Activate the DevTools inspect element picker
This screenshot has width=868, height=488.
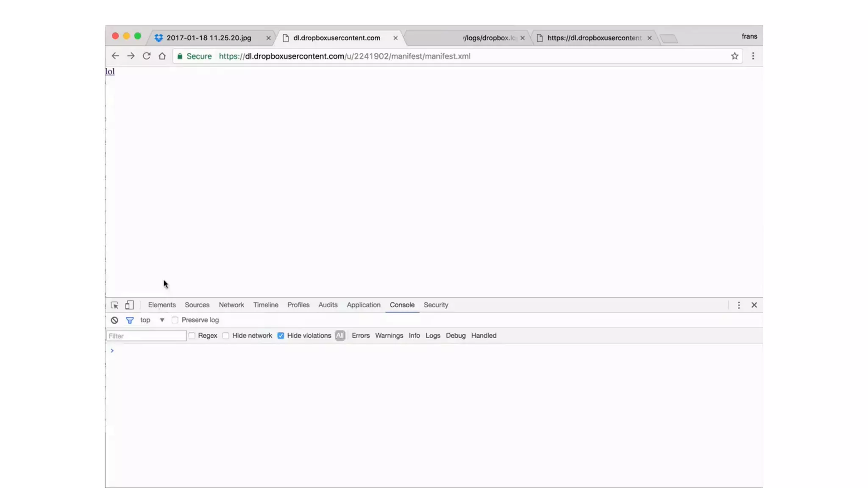114,305
